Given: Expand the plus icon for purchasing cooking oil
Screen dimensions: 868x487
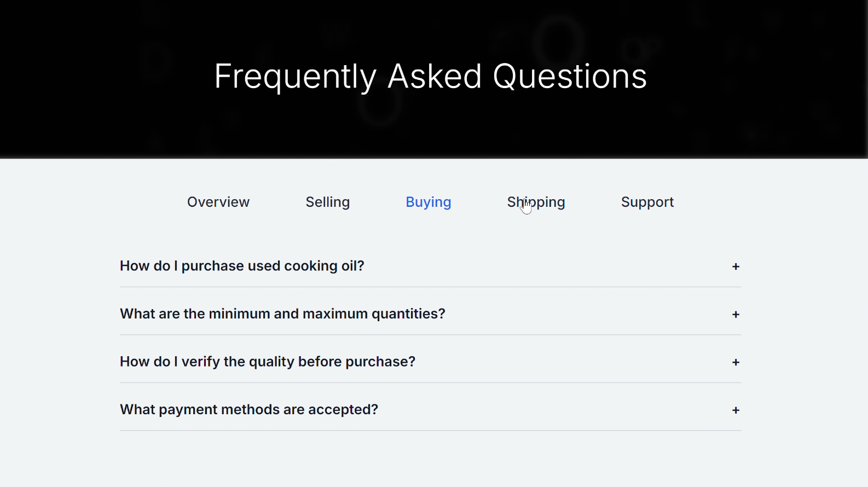Looking at the screenshot, I should (736, 266).
